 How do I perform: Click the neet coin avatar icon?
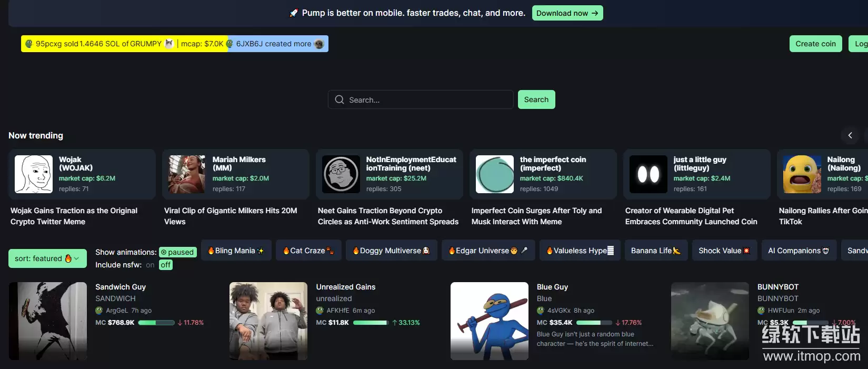pos(341,174)
